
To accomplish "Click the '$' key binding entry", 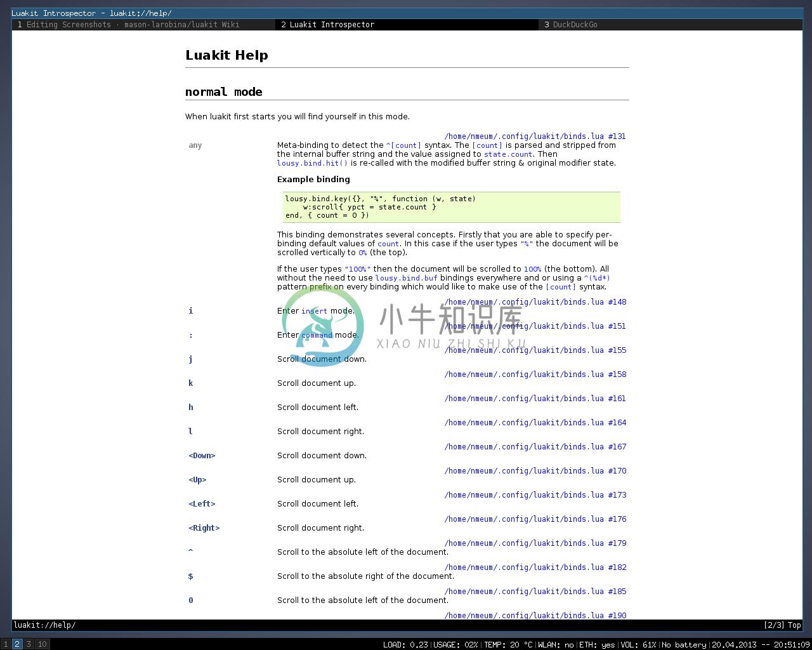I will 190,576.
